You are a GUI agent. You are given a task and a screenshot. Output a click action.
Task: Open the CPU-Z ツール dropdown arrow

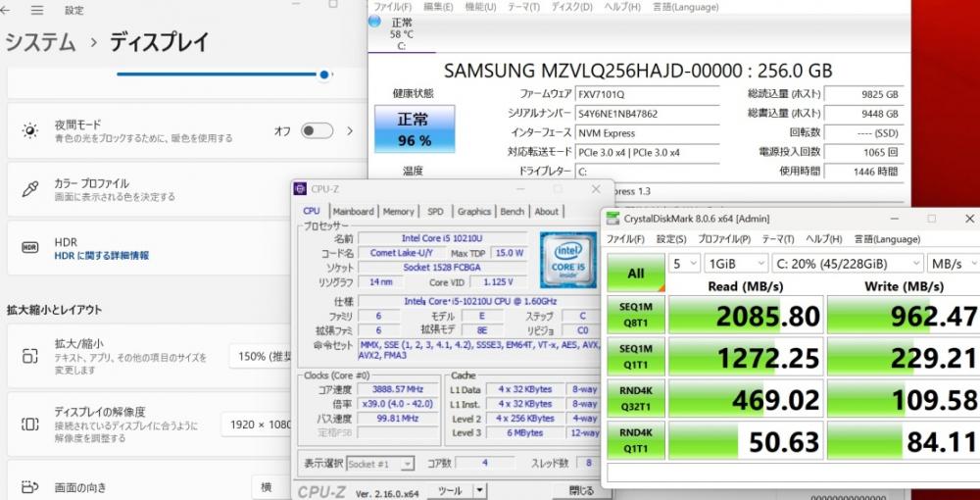(479, 491)
